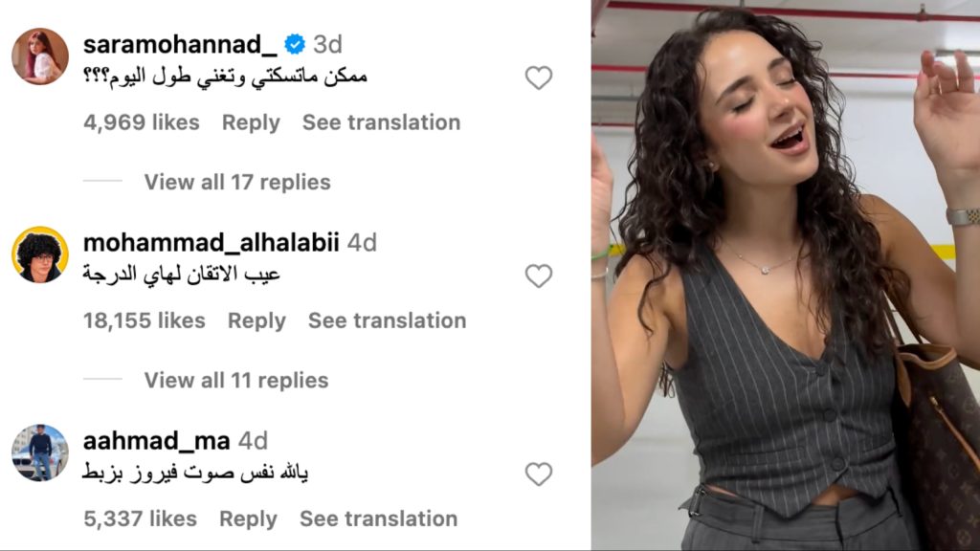
Task: Like the aahmad_ma comment heart icon
Action: [x=538, y=474]
